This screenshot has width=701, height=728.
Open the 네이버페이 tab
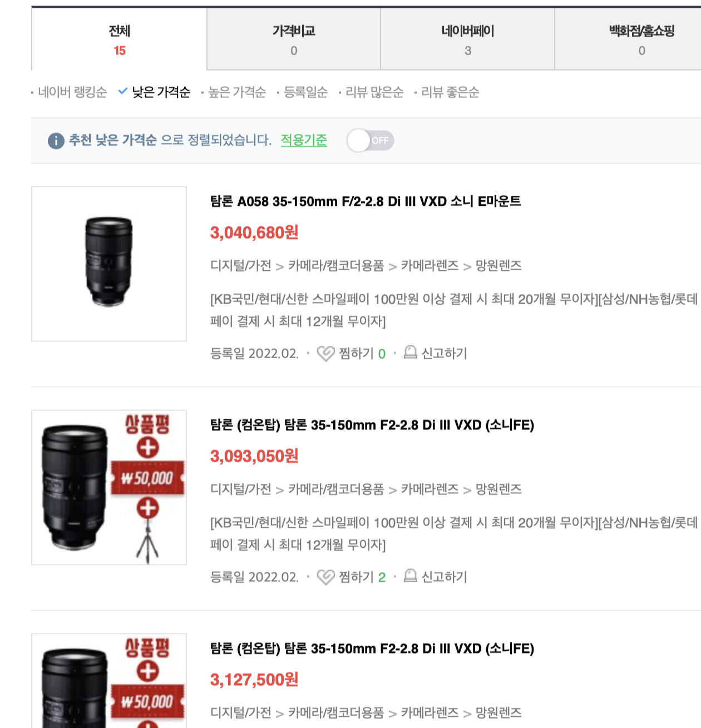468,39
